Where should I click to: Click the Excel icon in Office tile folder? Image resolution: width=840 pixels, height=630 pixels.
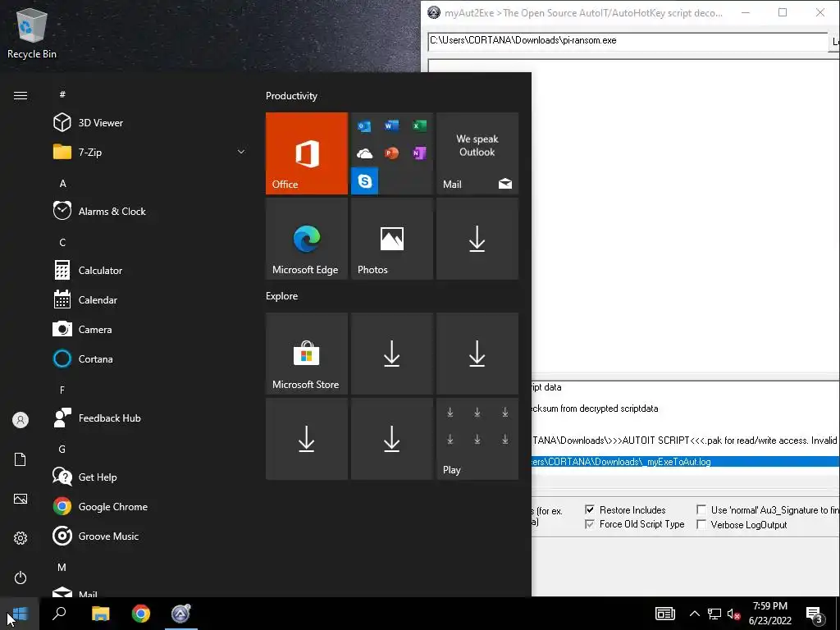419,126
